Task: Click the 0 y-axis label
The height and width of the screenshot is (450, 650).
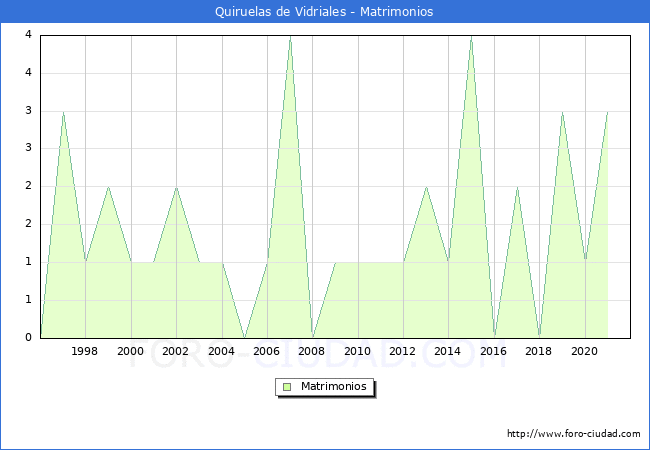Action: click(28, 337)
